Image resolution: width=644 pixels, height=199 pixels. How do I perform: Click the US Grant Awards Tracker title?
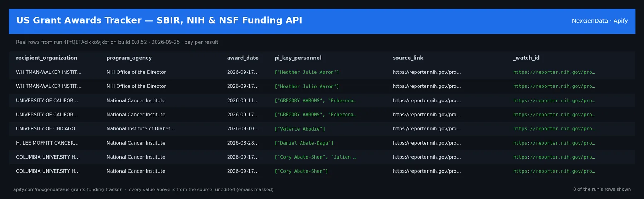point(159,20)
